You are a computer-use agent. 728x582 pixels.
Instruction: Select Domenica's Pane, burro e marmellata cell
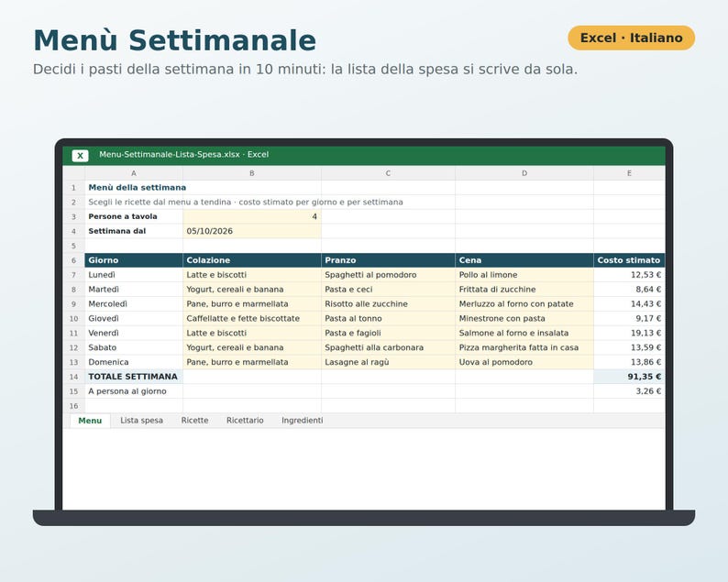pyautogui.click(x=251, y=362)
